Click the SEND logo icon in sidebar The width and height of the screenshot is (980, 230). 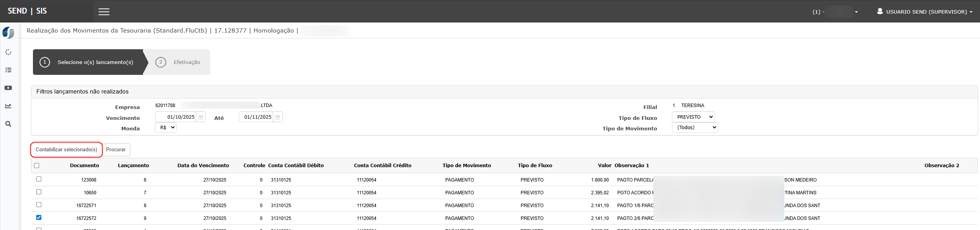click(8, 33)
